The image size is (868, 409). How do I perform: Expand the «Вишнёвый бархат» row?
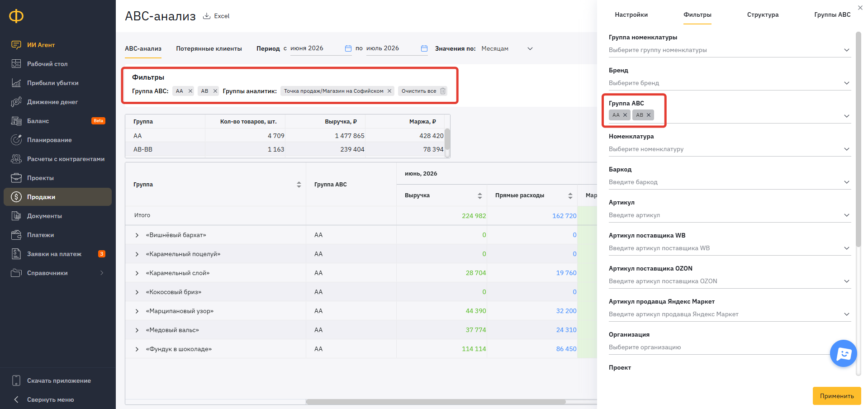[x=137, y=235]
